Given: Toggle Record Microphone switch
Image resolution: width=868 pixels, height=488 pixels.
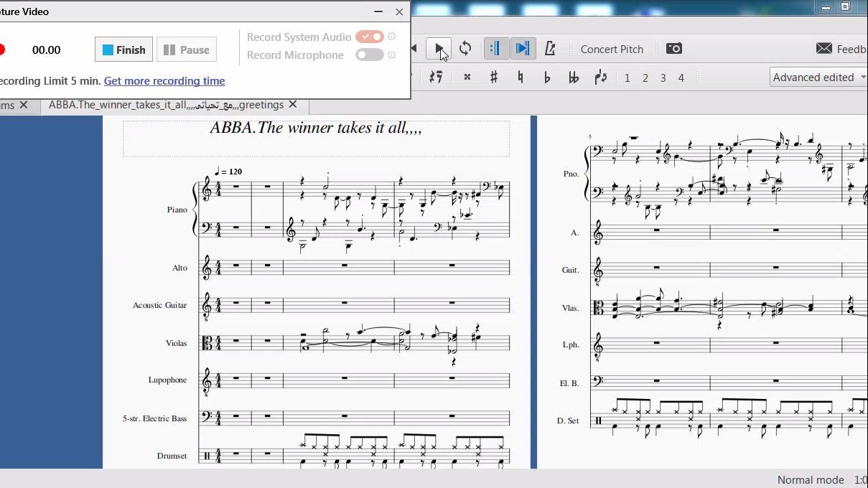Looking at the screenshot, I should pos(370,55).
